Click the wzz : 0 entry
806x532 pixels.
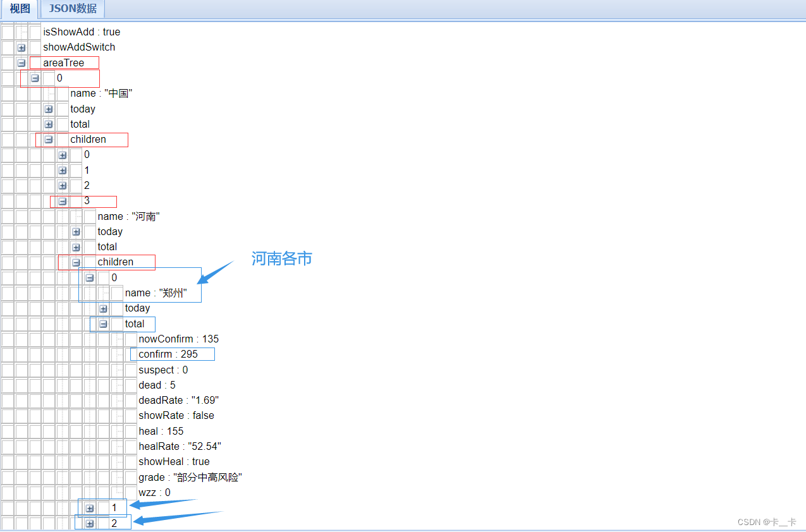(x=154, y=493)
